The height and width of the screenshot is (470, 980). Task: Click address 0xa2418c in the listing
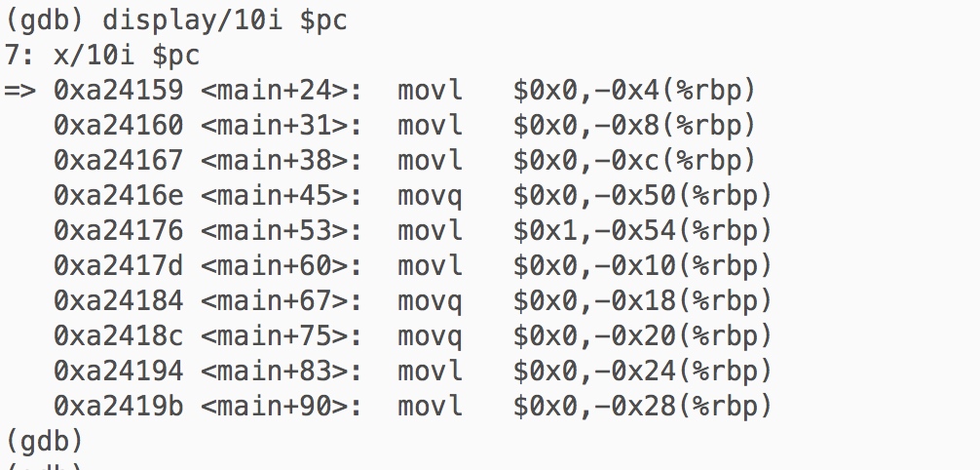(118, 336)
